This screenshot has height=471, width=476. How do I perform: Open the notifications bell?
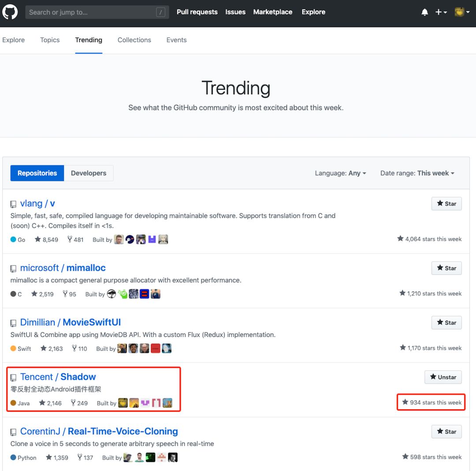click(x=424, y=12)
